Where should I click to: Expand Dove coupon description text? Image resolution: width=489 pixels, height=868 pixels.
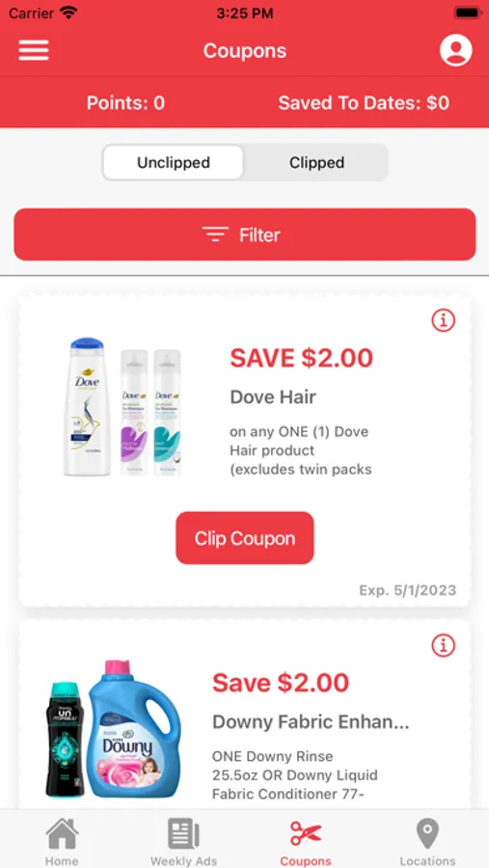[301, 450]
